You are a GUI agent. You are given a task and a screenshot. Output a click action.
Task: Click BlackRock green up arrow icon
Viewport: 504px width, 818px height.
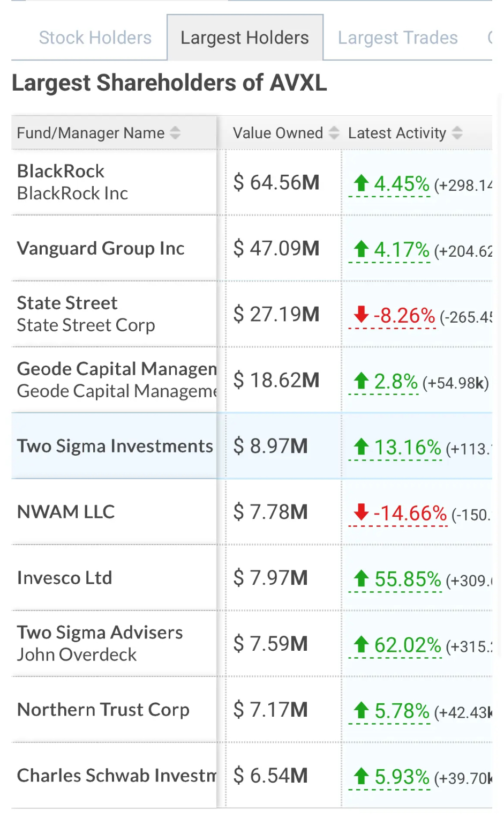coord(362,183)
